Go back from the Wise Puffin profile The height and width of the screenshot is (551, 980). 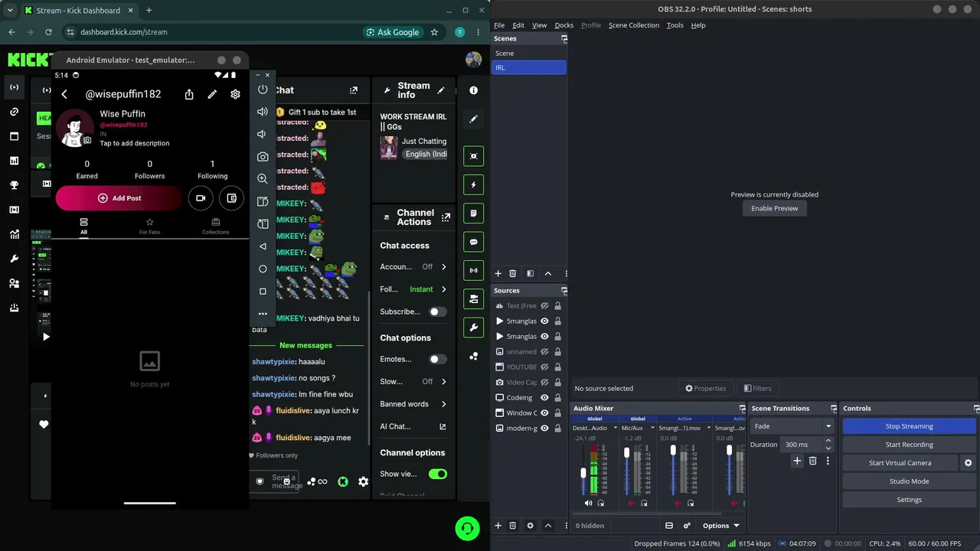64,94
